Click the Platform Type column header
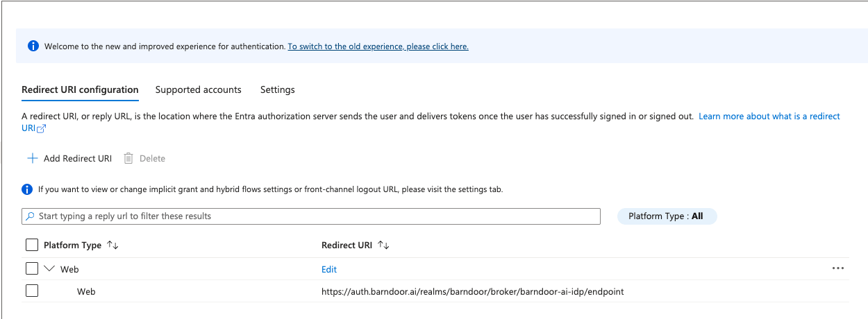The height and width of the screenshot is (319, 868). [73, 245]
